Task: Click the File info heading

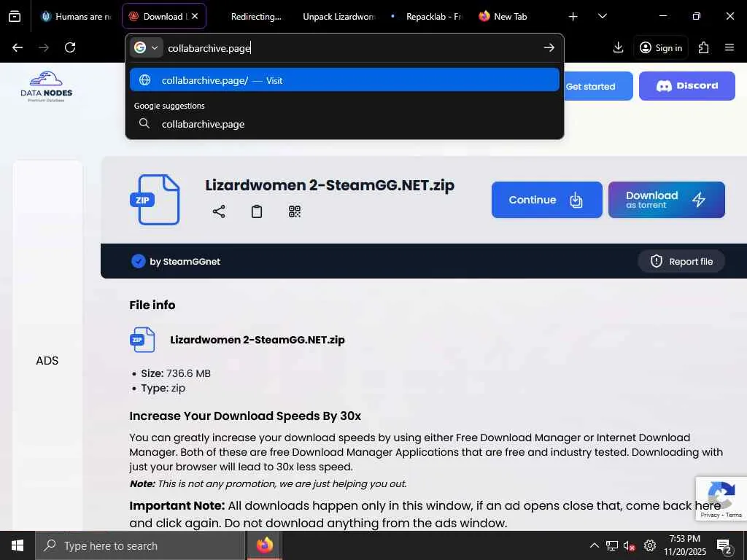Action: [x=152, y=305]
